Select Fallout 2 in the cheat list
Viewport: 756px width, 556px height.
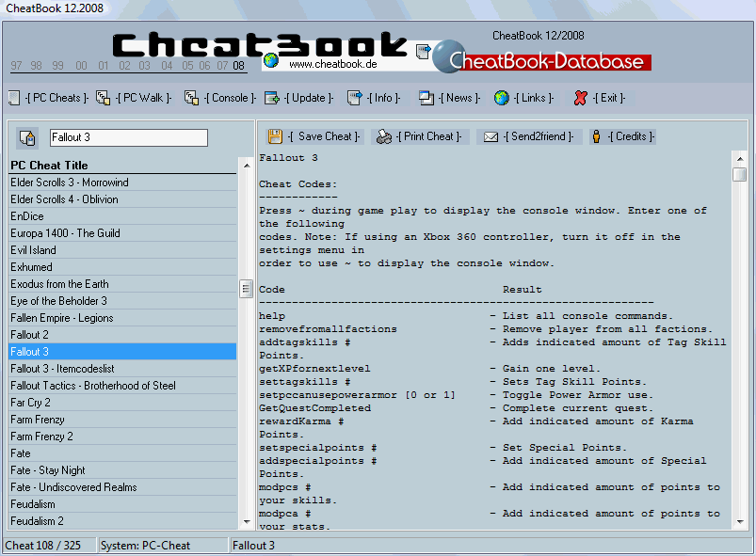coord(123,335)
